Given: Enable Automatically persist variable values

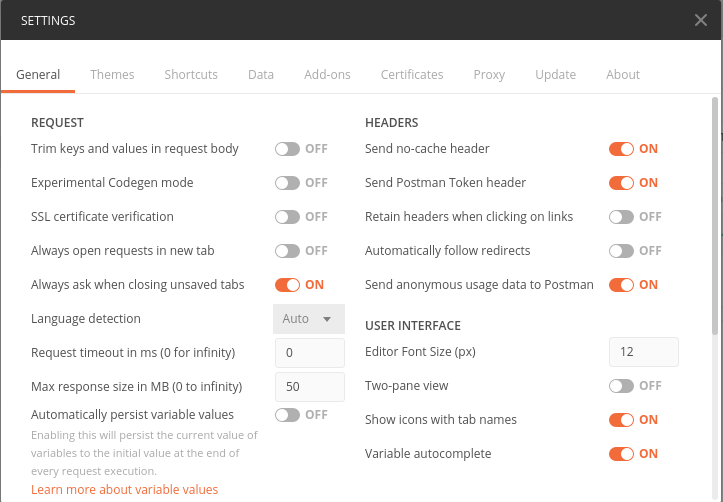Looking at the screenshot, I should tap(287, 415).
